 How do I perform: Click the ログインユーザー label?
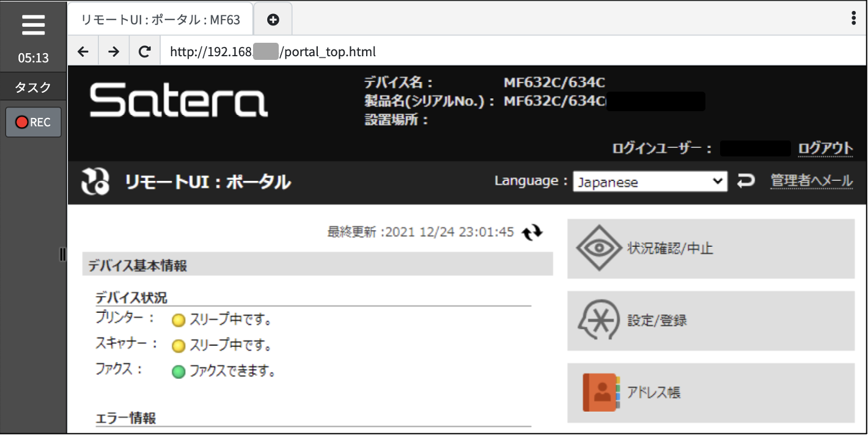(x=663, y=148)
